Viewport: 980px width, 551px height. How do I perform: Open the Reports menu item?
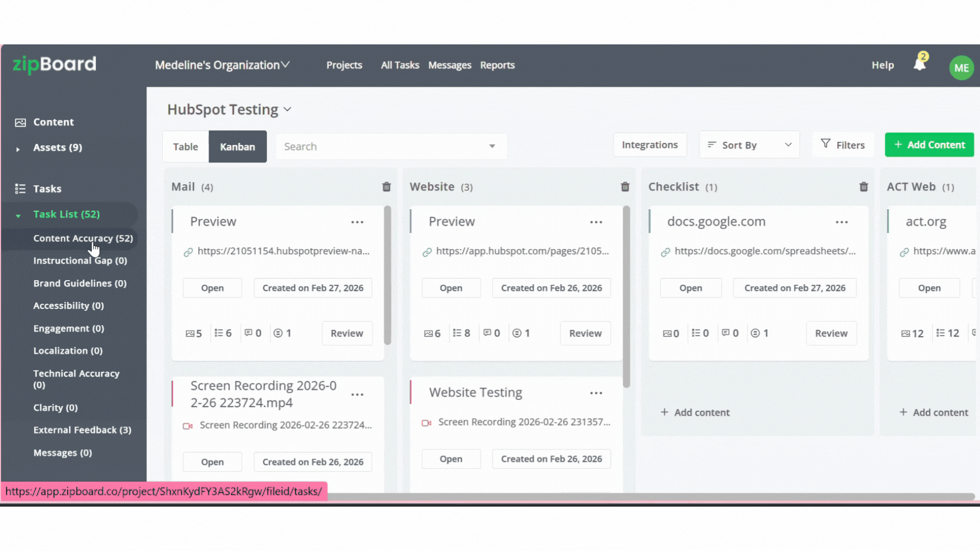[497, 65]
